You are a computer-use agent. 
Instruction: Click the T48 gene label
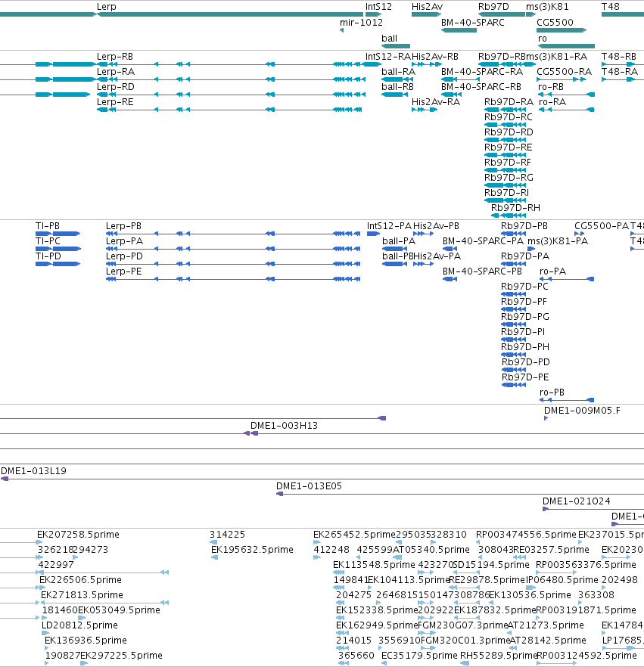click(611, 6)
